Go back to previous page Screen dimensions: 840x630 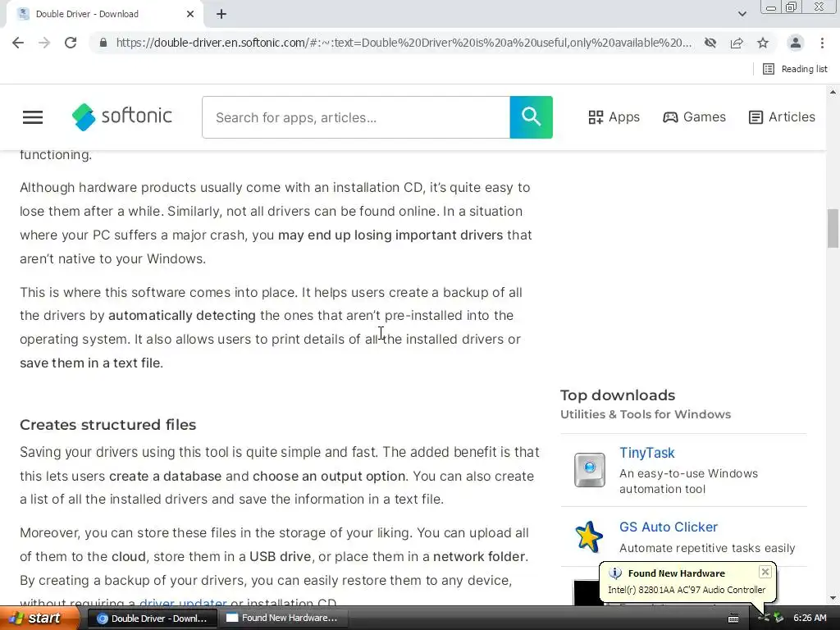pyautogui.click(x=18, y=43)
